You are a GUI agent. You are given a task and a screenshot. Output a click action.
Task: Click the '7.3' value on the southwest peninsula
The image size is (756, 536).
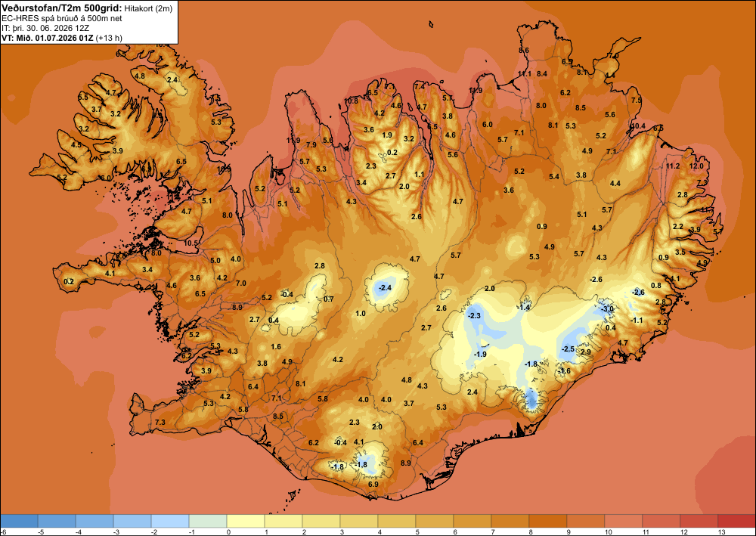pos(160,423)
